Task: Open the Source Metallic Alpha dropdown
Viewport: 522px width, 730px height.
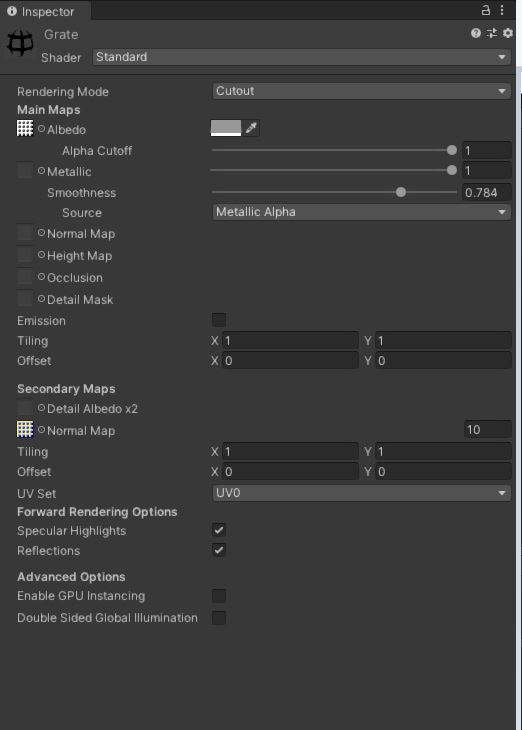Action: (361, 212)
